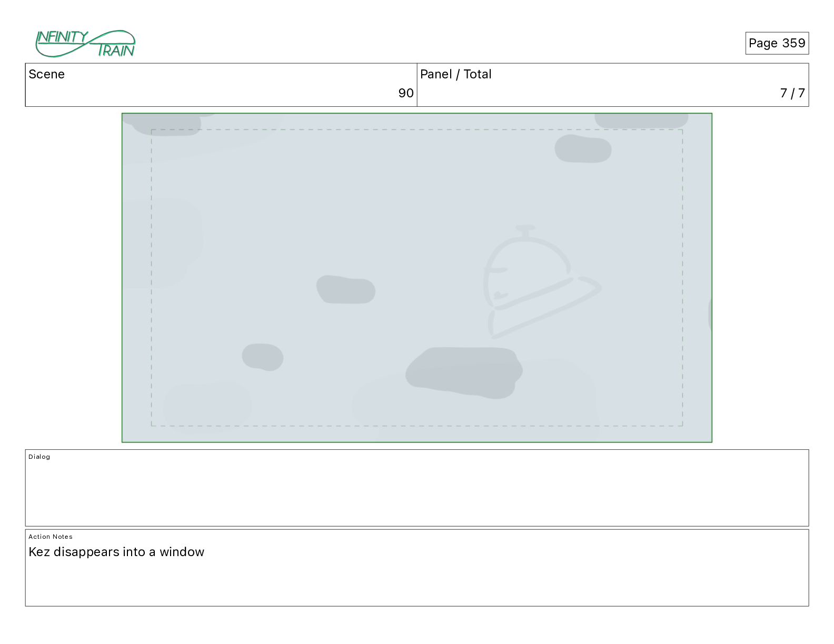Image resolution: width=834 pixels, height=644 pixels.
Task: Click the Dialog label
Action: (39, 457)
